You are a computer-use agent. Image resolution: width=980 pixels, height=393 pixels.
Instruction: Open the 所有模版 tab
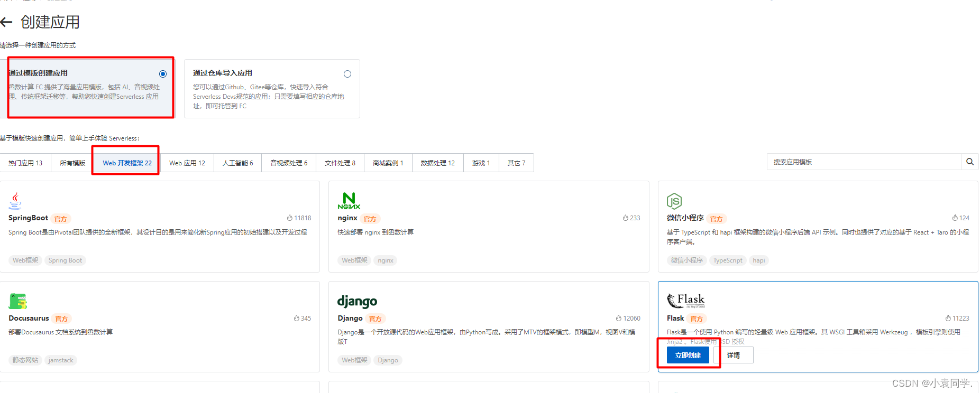72,163
